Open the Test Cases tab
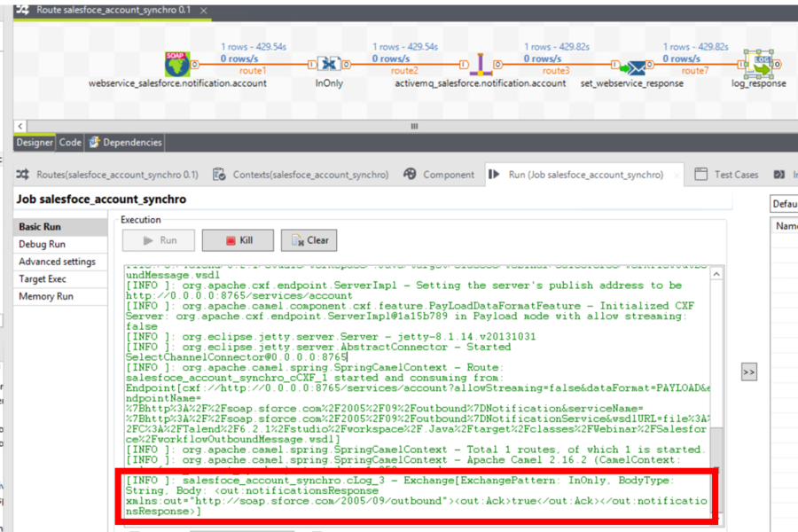The image size is (798, 532). [x=727, y=175]
